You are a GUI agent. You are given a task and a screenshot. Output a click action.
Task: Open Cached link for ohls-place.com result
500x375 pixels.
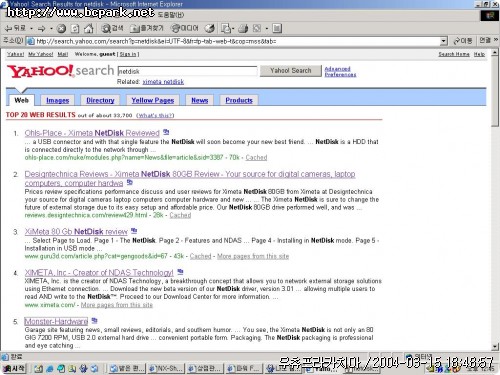tap(256, 157)
